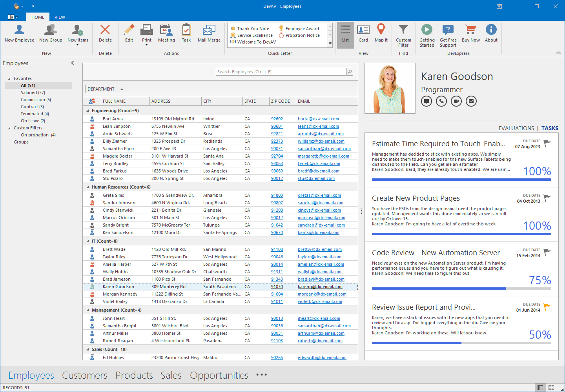Start a video call with Karen Goodson
This screenshot has width=565, height=392.
(x=456, y=101)
